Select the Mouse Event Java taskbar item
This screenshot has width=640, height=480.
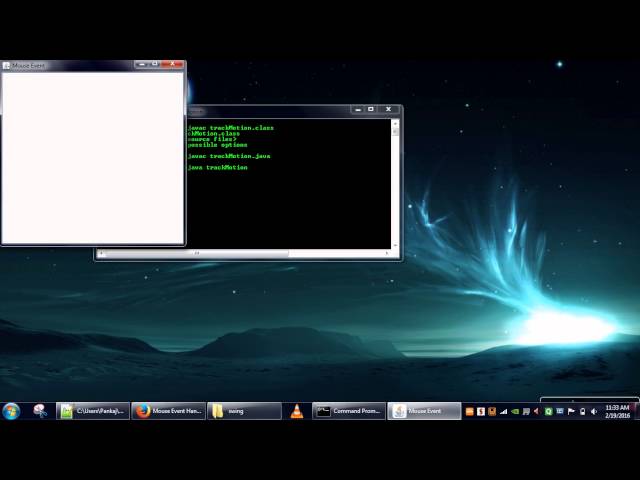[424, 411]
